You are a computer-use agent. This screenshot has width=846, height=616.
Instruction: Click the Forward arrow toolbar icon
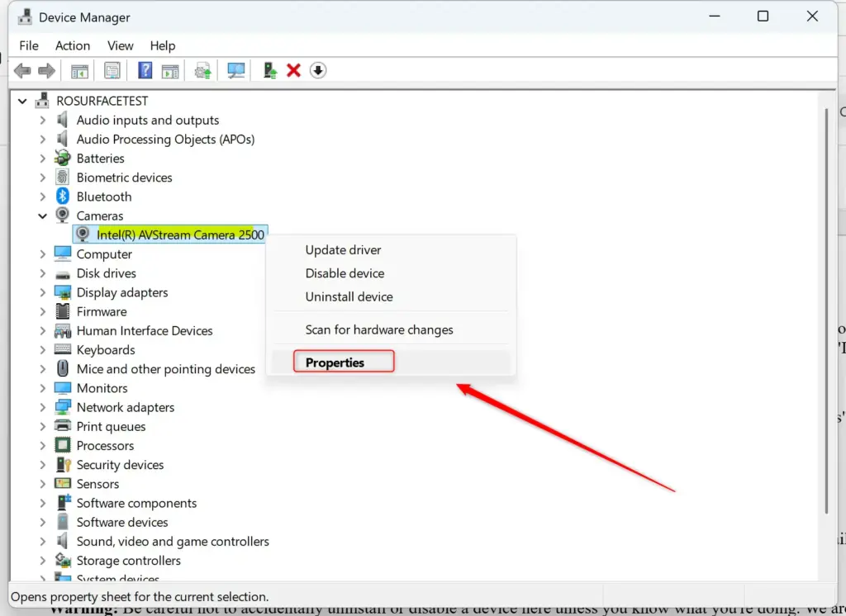coord(46,71)
